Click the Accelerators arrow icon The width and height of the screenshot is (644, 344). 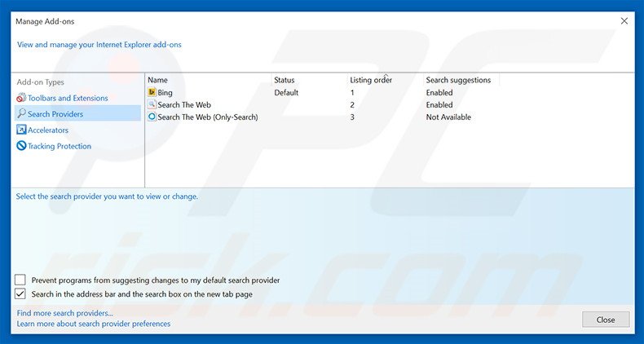coord(21,130)
